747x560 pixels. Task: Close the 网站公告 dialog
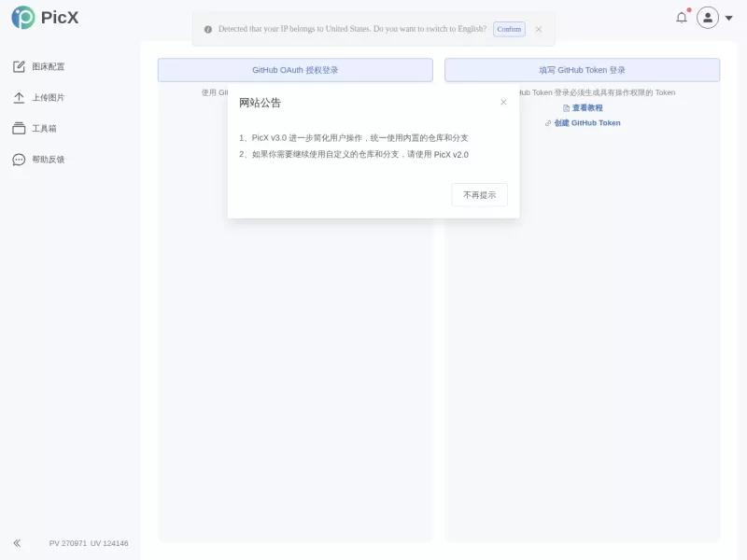click(x=503, y=102)
